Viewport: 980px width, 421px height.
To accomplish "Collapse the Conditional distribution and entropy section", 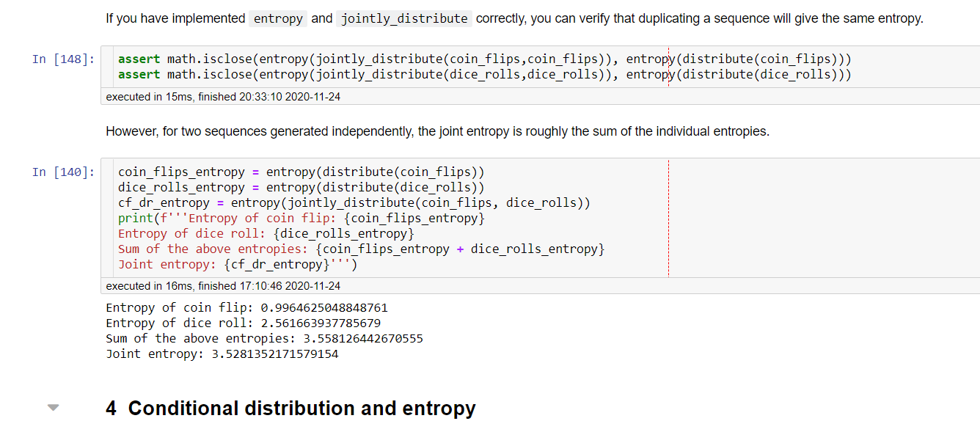I will point(53,407).
